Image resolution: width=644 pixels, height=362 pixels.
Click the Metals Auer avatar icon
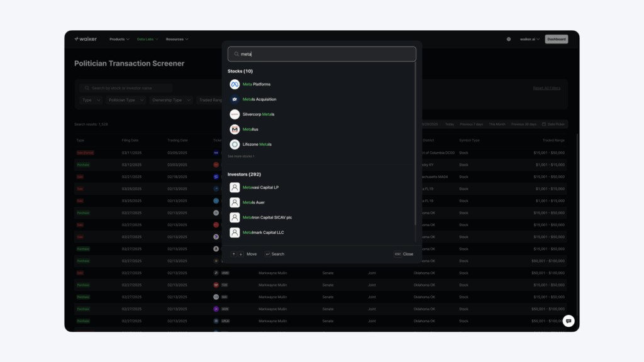(235, 202)
